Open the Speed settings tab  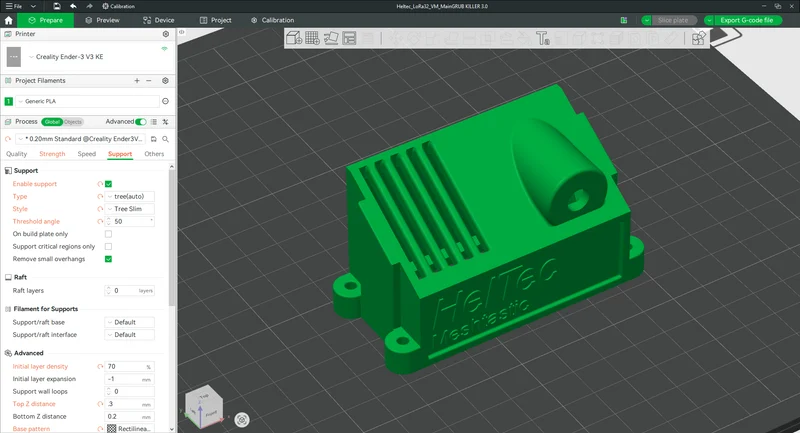tap(87, 154)
